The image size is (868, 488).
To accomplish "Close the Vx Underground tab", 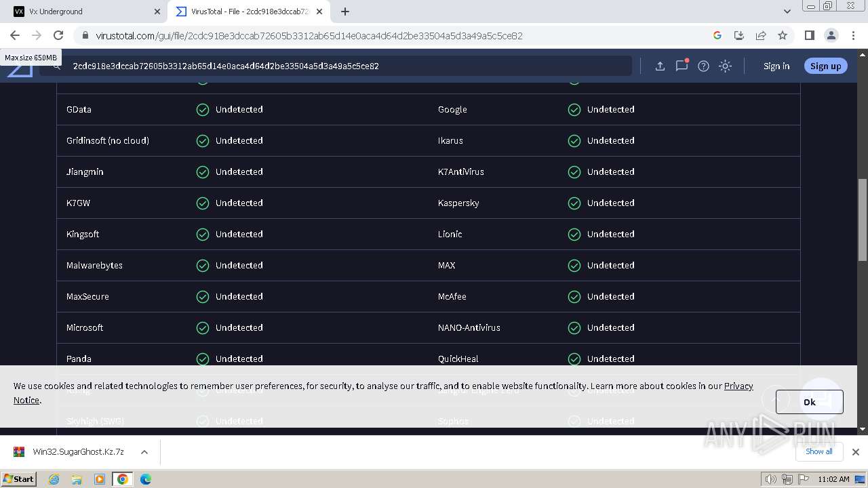I will pyautogui.click(x=157, y=12).
